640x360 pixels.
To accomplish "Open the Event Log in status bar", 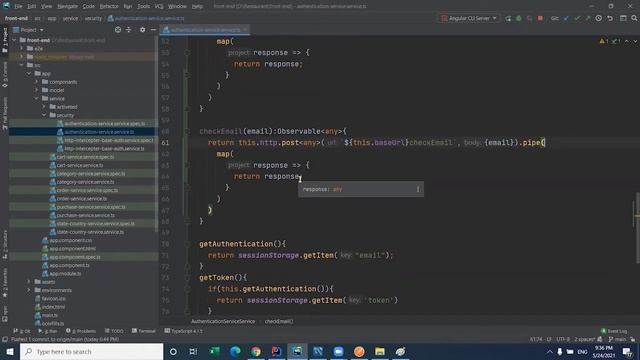I will (614, 331).
